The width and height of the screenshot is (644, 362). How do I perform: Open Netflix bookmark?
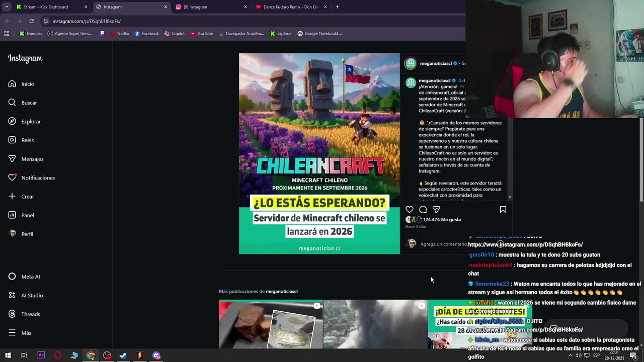coord(120,34)
